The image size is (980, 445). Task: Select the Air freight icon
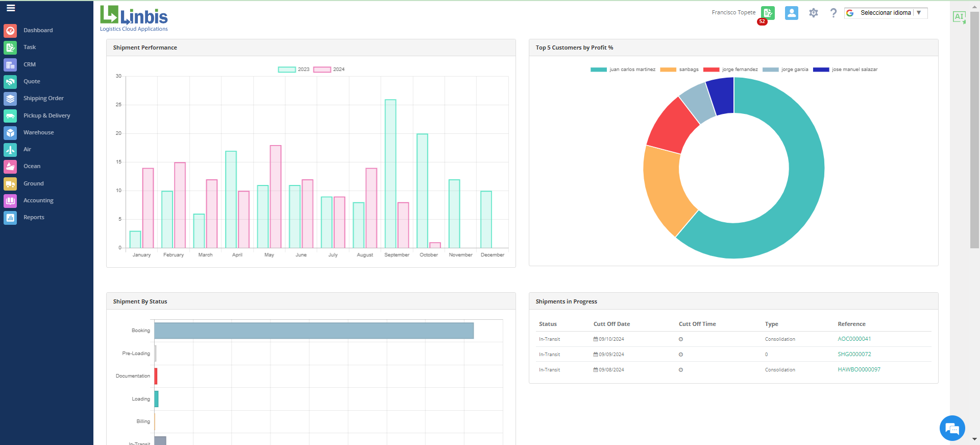[10, 150]
